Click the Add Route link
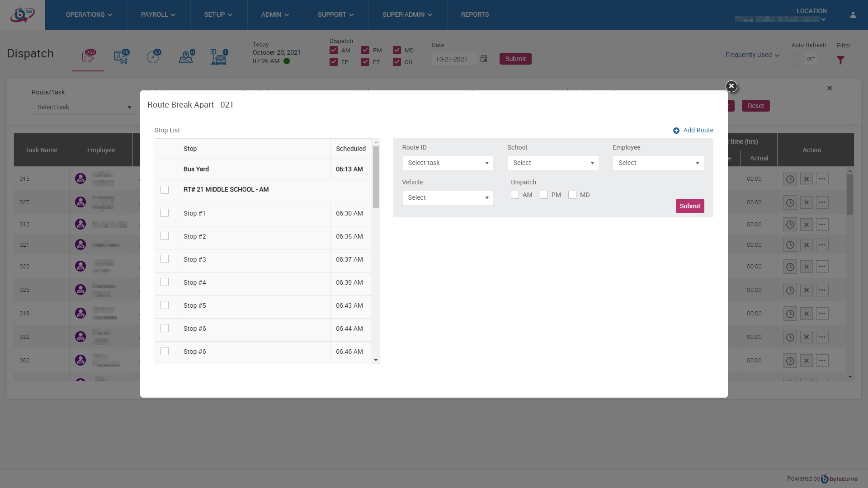This screenshot has width=868, height=488. click(698, 130)
